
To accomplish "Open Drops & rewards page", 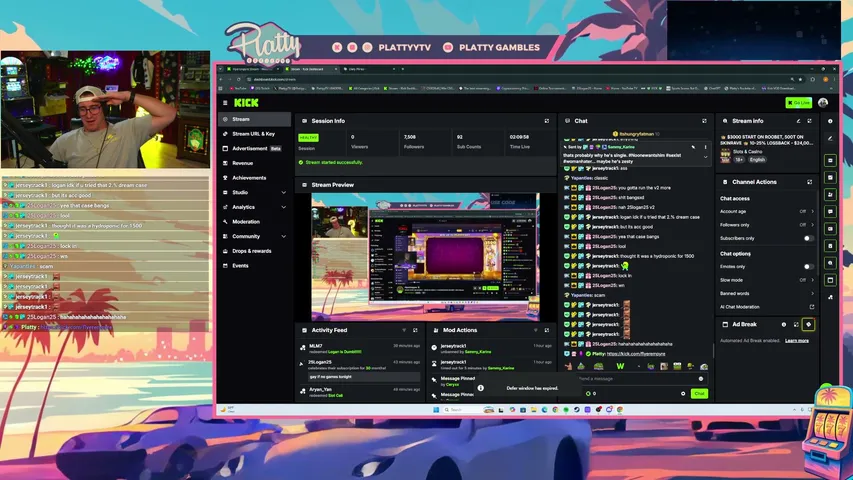I will (255, 251).
